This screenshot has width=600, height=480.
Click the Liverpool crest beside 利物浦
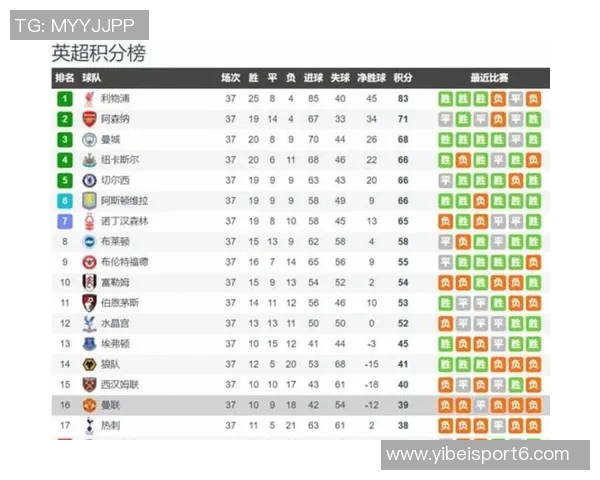coord(90,99)
